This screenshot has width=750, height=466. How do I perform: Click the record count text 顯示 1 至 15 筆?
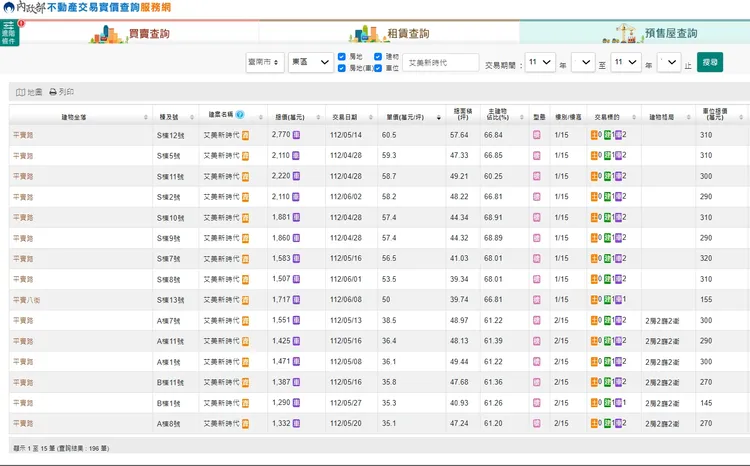34,448
